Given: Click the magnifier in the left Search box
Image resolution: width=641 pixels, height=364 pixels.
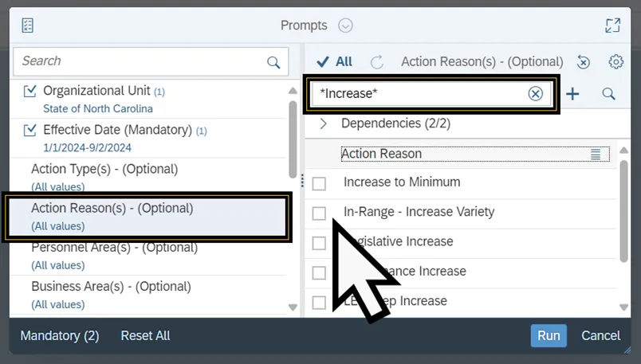Looking at the screenshot, I should pyautogui.click(x=273, y=62).
